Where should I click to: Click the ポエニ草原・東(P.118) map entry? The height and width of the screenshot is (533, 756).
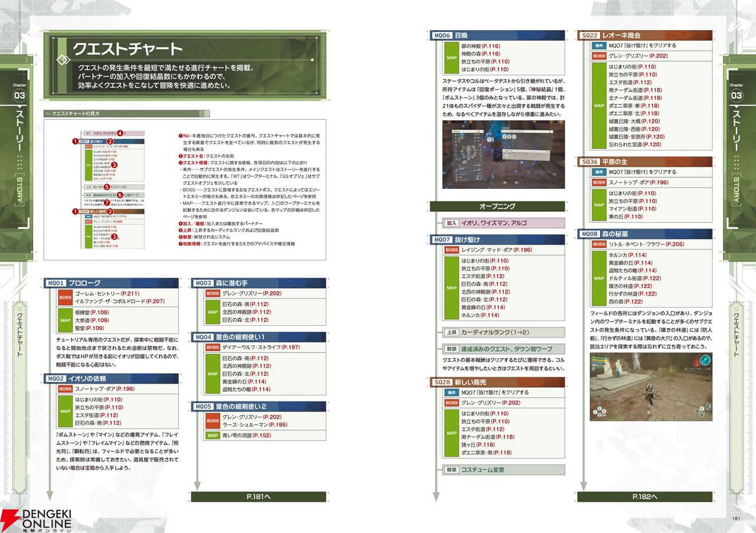coord(634,106)
